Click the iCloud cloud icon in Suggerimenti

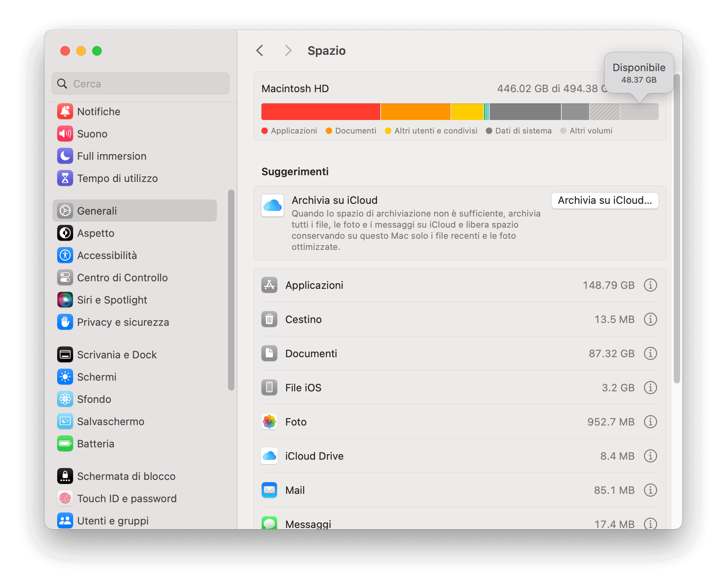coord(273,205)
